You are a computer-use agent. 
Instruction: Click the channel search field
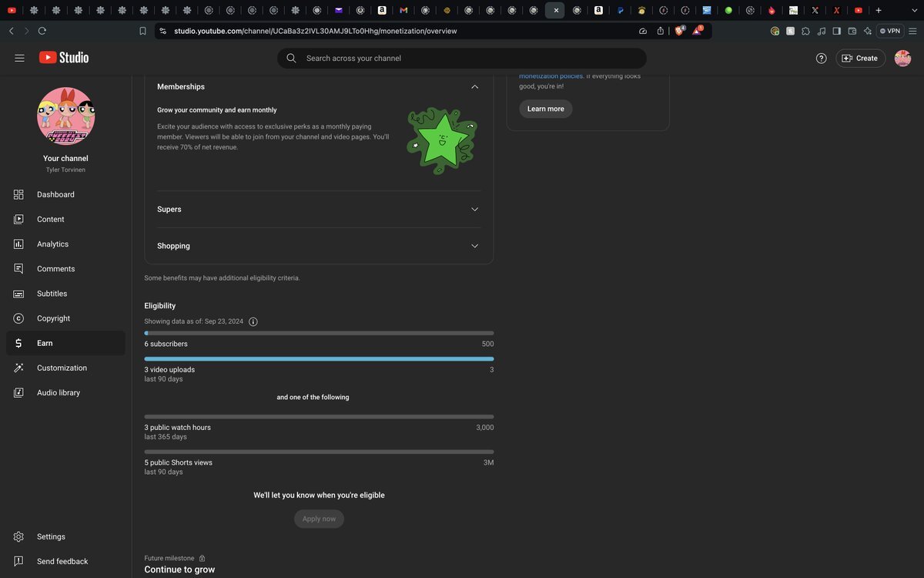(462, 59)
